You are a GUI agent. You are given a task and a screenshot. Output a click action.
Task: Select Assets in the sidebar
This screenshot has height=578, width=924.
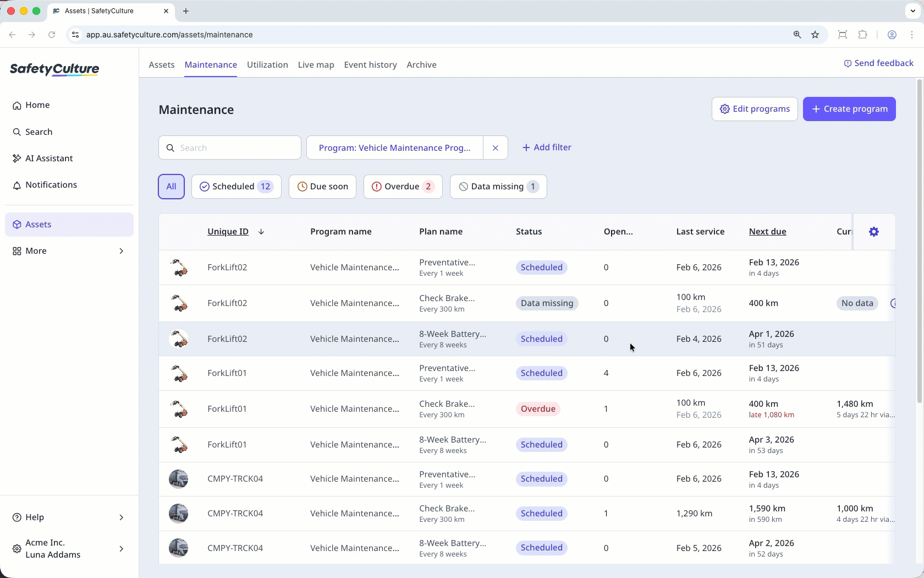click(x=69, y=225)
